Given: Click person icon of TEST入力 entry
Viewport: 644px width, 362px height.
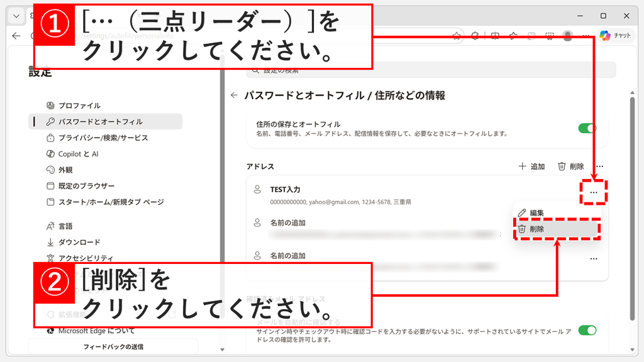Looking at the screenshot, I should (x=257, y=189).
